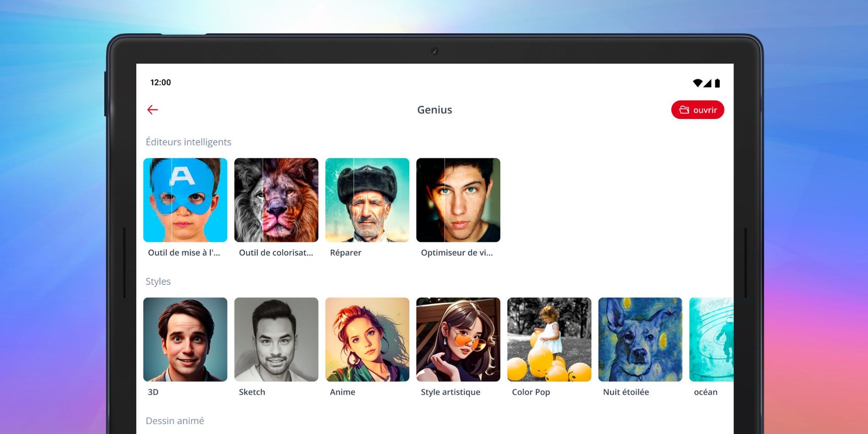868x434 pixels.
Task: Tap the Wi-Fi status icon
Action: click(697, 83)
